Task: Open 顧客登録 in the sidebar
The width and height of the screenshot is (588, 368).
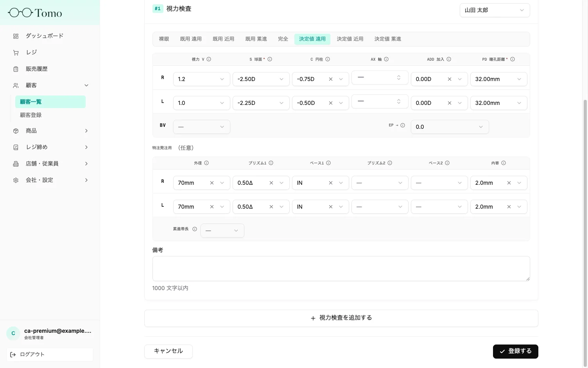Action: click(x=50, y=115)
